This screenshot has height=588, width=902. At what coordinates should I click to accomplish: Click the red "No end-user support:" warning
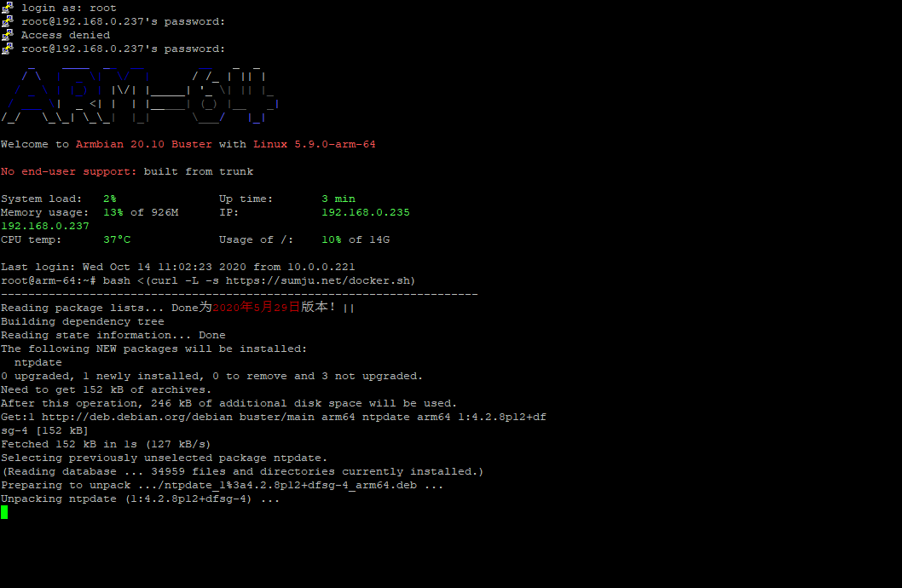click(68, 171)
